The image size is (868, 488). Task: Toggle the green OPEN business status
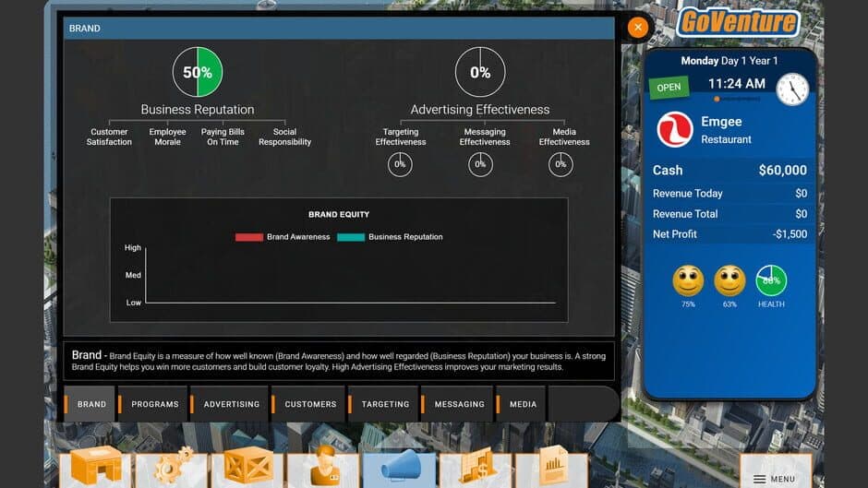tap(669, 88)
